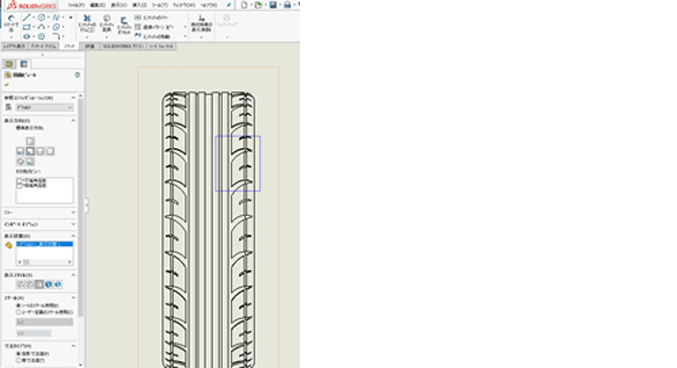The height and width of the screenshot is (368, 677).
Task: Click the SolidWorks logo
Action: (31, 5)
